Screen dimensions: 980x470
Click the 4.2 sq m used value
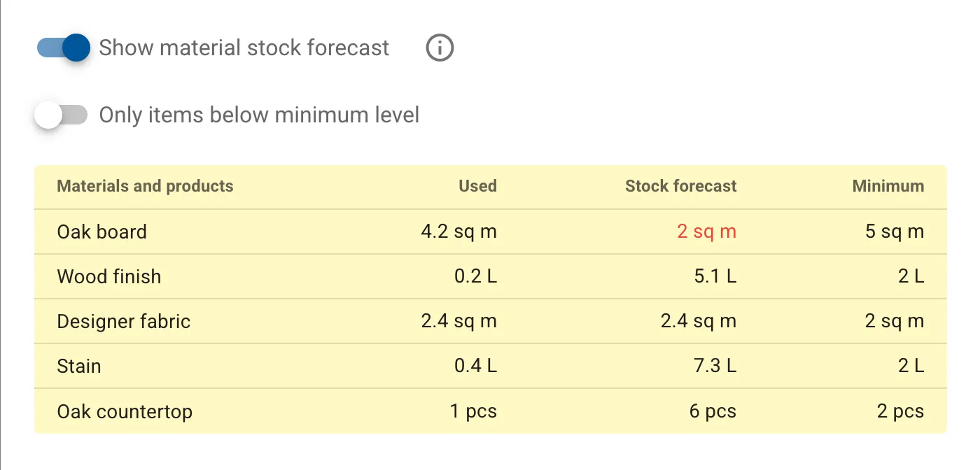point(458,232)
